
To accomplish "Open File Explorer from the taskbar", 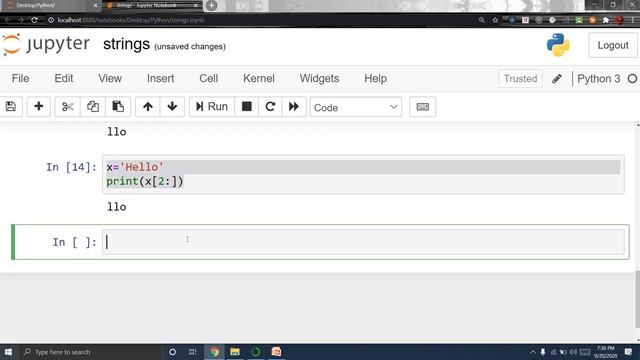I will [235, 352].
